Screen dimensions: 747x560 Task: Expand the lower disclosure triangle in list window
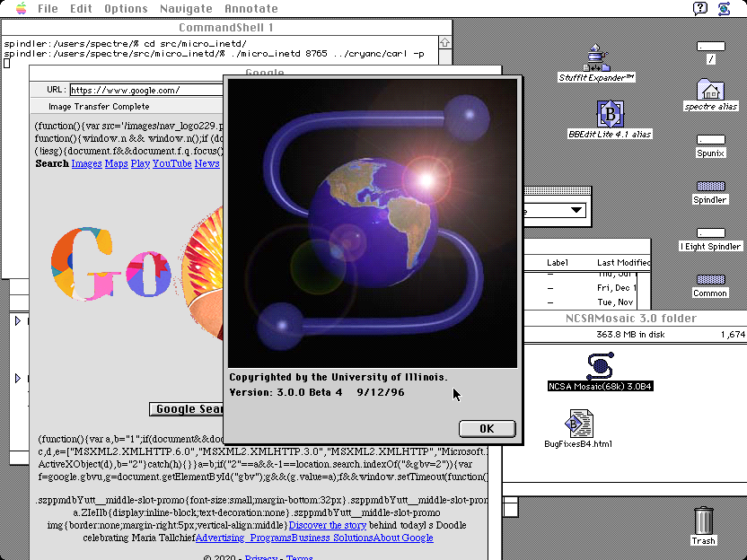(x=18, y=378)
